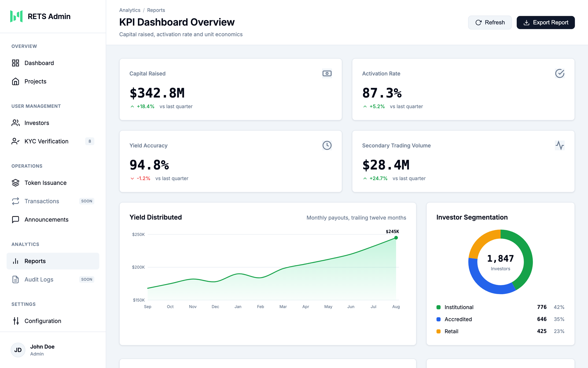Image resolution: width=588 pixels, height=368 pixels.
Task: Click the 94.8% Yield Accuracy value
Action: pyautogui.click(x=149, y=165)
